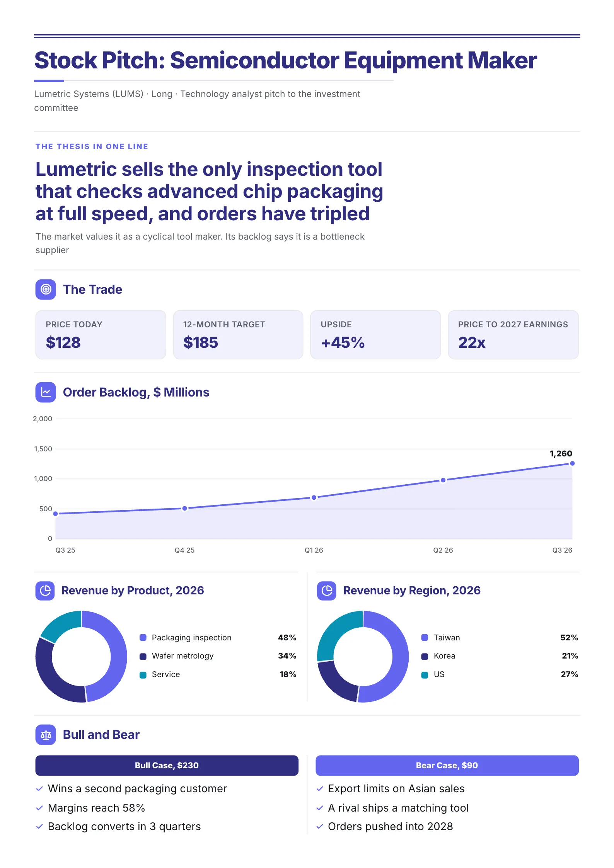Viewport: 614px width, 868px height.
Task: Click the Q3 26 data point labeled 1,260
Action: [572, 463]
